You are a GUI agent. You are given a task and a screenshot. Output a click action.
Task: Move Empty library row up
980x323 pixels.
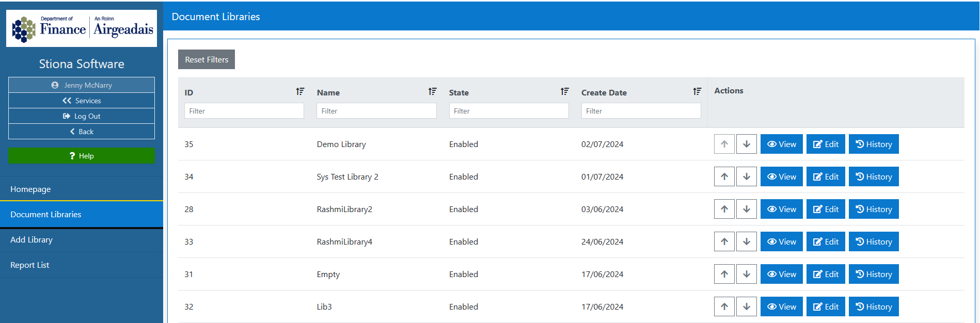[724, 274]
